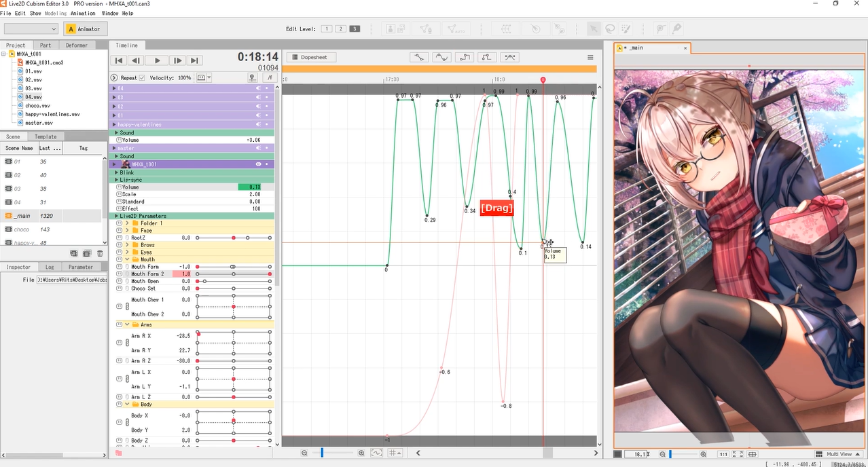Switch to the Deformer tab
The height and width of the screenshot is (467, 868).
pos(77,45)
